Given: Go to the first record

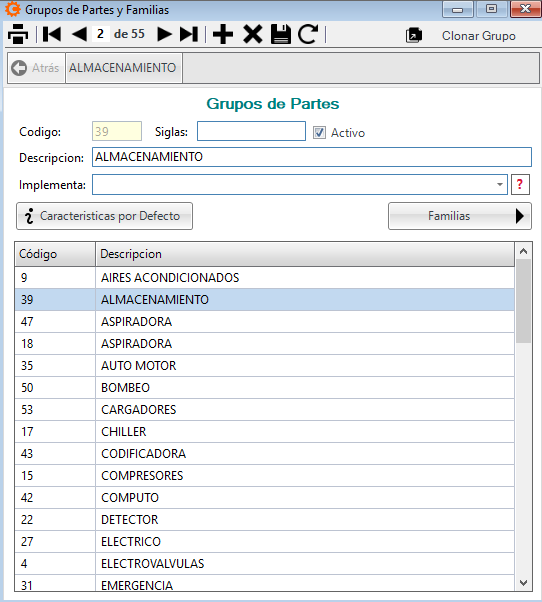Looking at the screenshot, I should click(x=52, y=34).
